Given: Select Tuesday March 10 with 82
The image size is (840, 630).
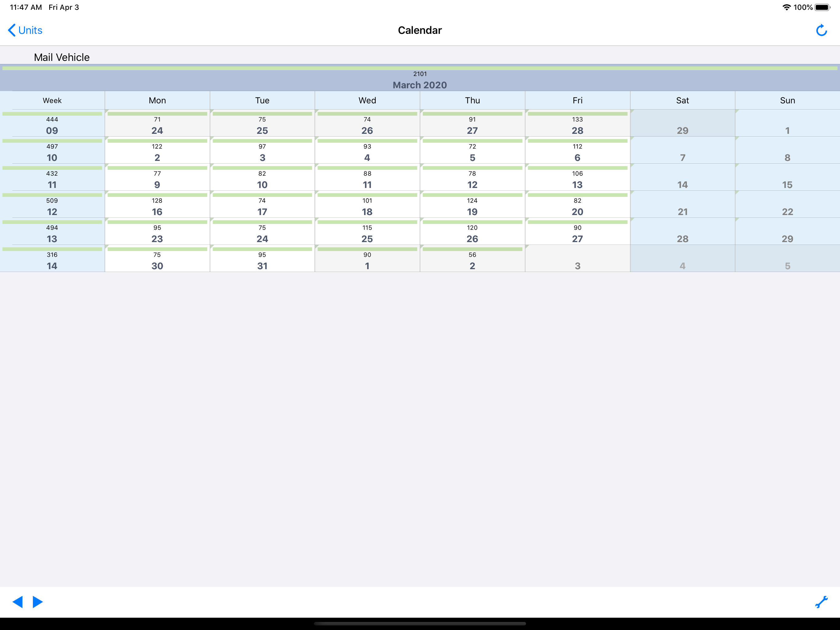Looking at the screenshot, I should [262, 177].
